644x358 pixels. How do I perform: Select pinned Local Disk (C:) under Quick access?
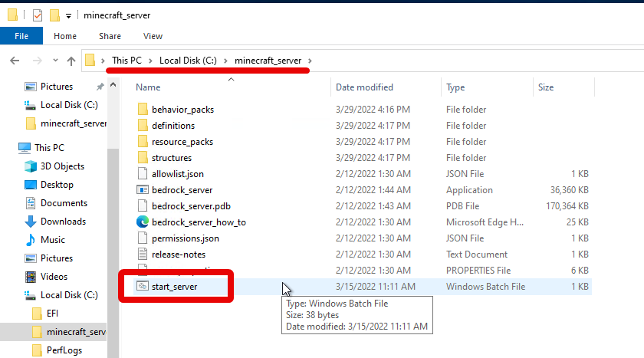click(69, 105)
